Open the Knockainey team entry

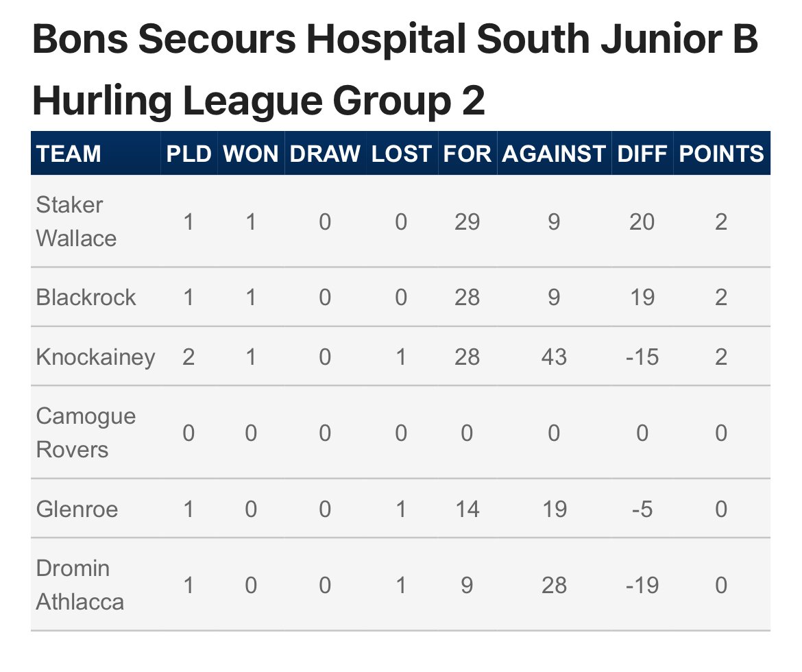[96, 357]
